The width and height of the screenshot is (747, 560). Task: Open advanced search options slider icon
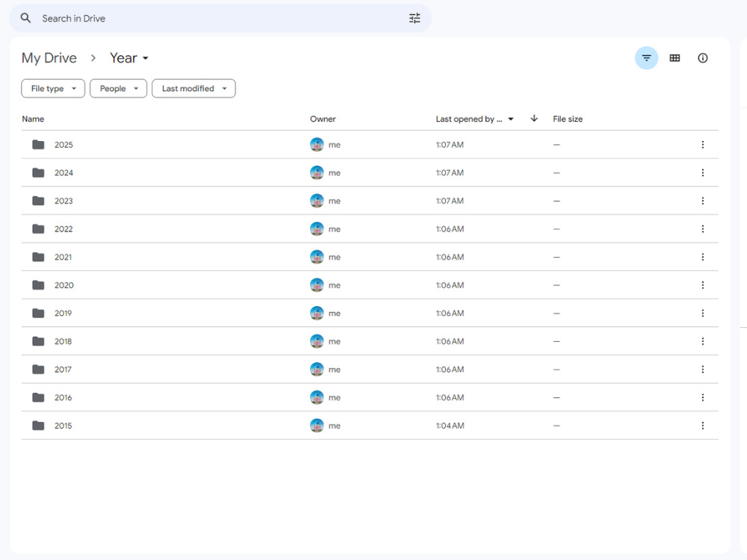pyautogui.click(x=415, y=18)
